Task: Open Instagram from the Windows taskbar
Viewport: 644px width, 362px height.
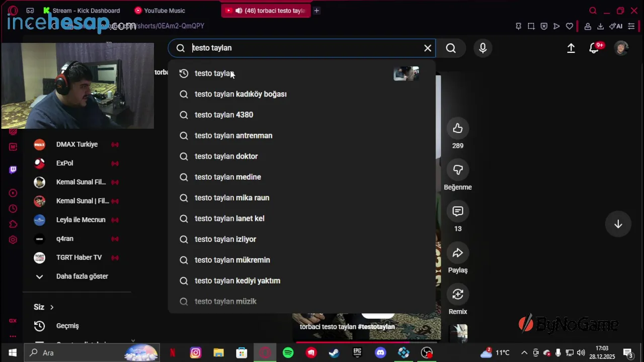Action: [x=196, y=353]
